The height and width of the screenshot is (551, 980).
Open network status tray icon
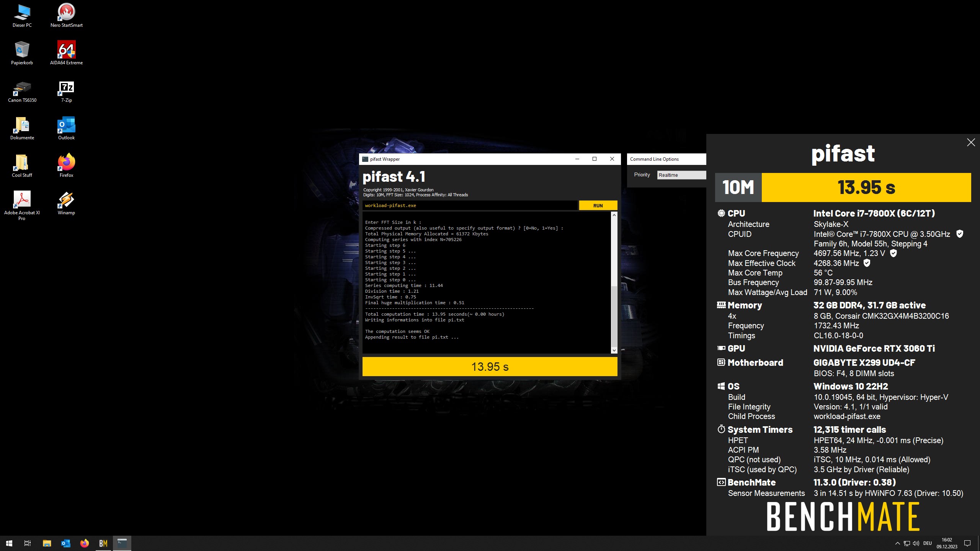[x=906, y=543]
